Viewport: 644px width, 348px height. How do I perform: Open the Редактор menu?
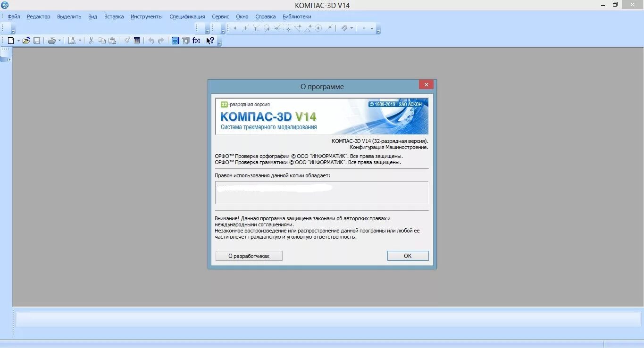(38, 17)
